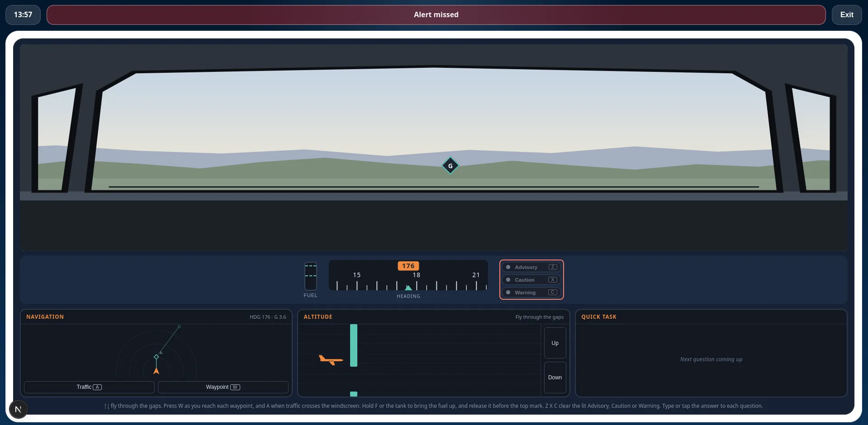Clear the Advisory alert indicator
Image resolution: width=868 pixels, height=425 pixels.
tap(531, 267)
